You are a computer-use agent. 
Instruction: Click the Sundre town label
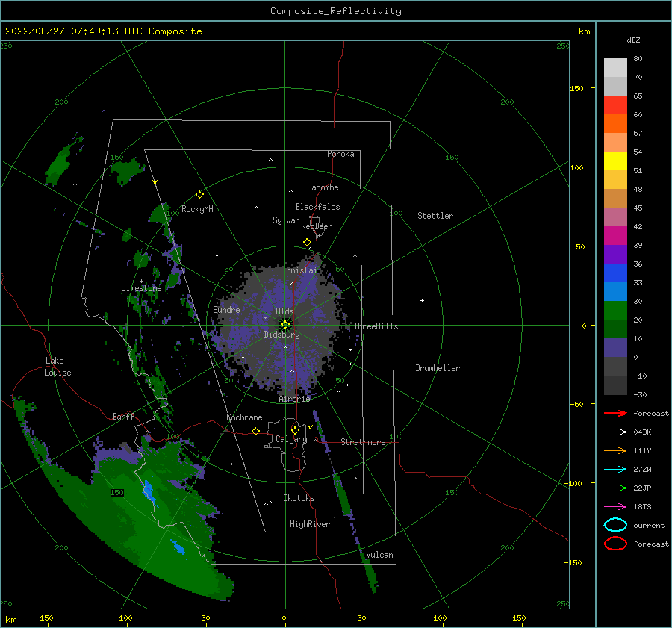(226, 309)
